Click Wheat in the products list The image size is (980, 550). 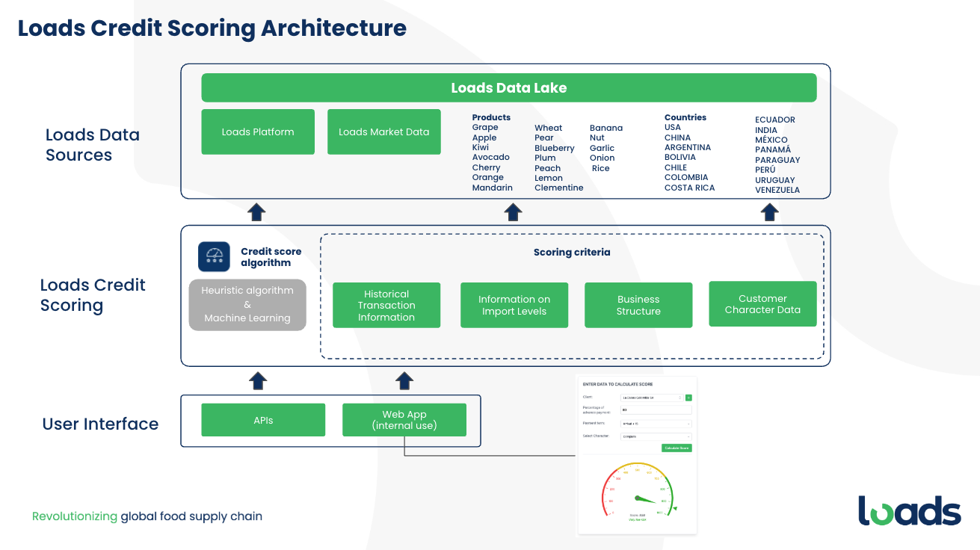click(x=548, y=128)
